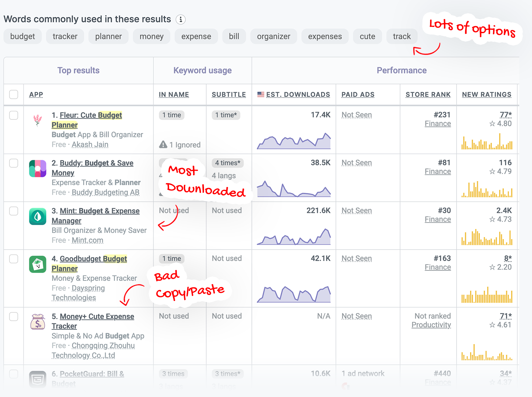The height and width of the screenshot is (397, 532).
Task: Check the box for PocketGuard row
Action: pyautogui.click(x=14, y=374)
